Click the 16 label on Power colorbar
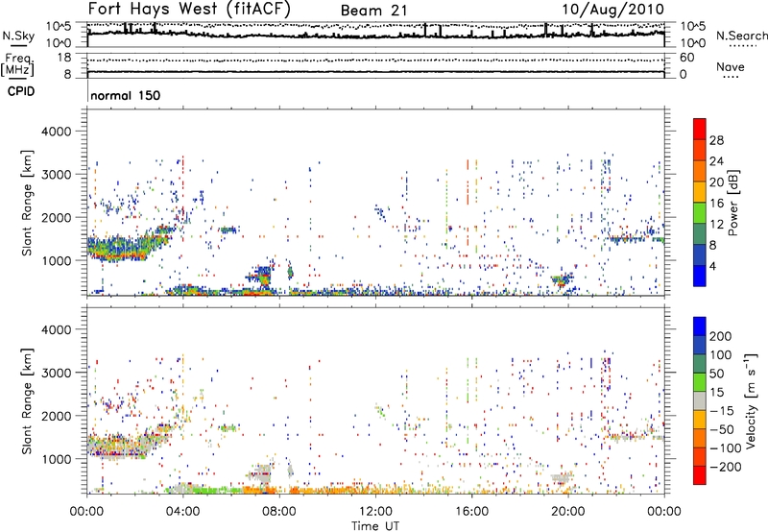The height and width of the screenshot is (532, 768). tap(716, 204)
